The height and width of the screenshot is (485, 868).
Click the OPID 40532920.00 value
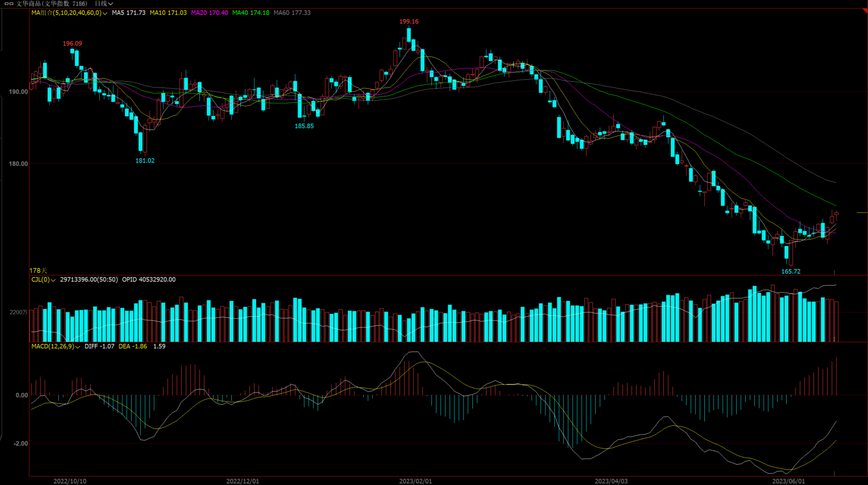pos(149,280)
